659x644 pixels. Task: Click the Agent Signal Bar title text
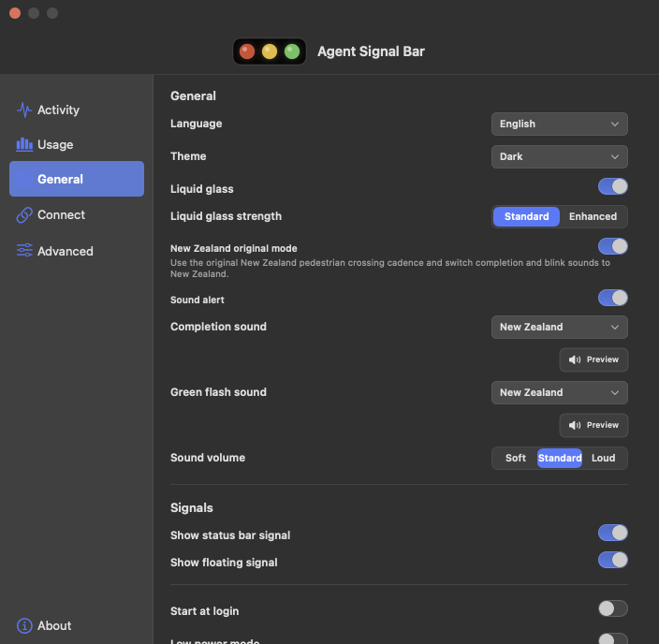[x=371, y=51]
